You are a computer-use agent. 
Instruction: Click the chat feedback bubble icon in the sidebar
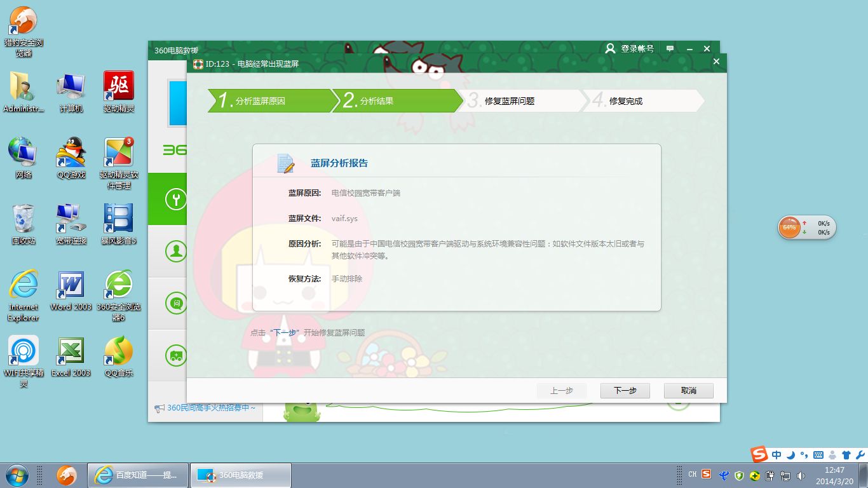[176, 303]
